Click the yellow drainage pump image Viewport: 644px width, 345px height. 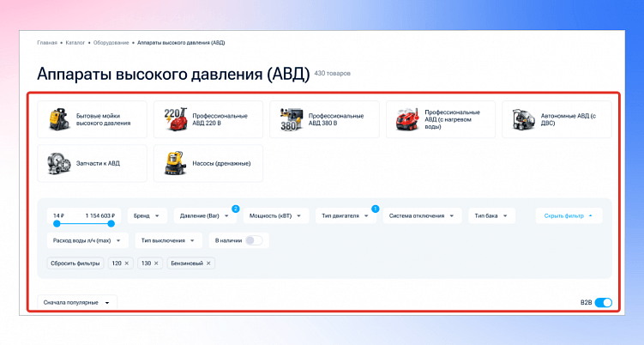(x=176, y=163)
